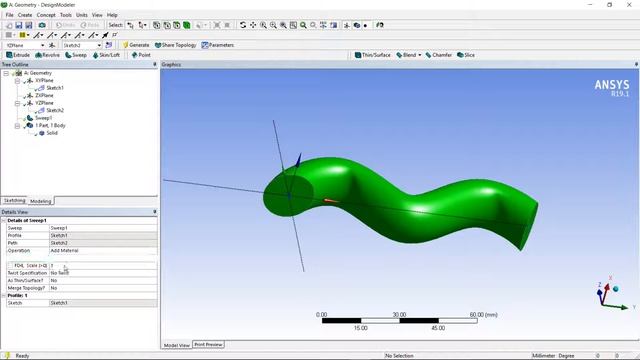
Task: Select Solid body in the tree outline
Action: 51,133
